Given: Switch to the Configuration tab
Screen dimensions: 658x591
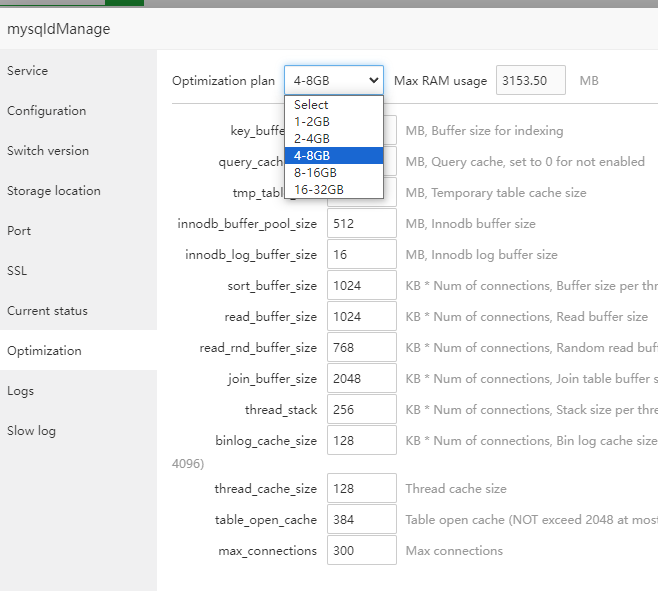Looking at the screenshot, I should [47, 111].
